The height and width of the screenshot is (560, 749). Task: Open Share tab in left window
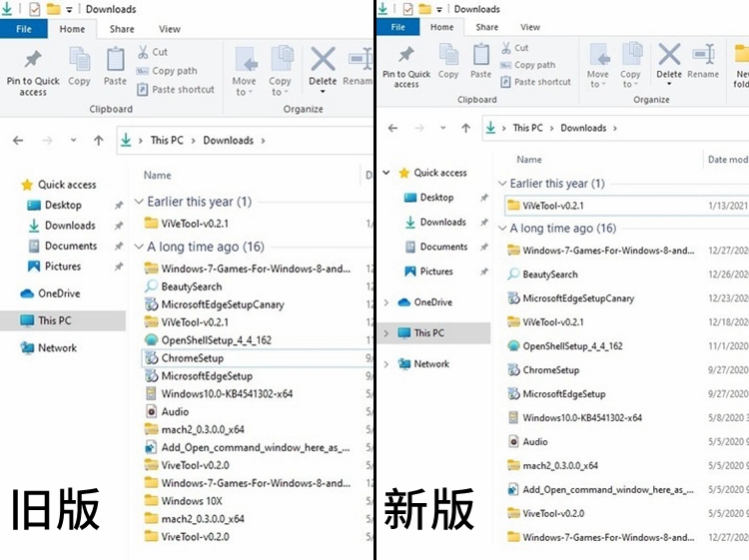click(x=122, y=29)
